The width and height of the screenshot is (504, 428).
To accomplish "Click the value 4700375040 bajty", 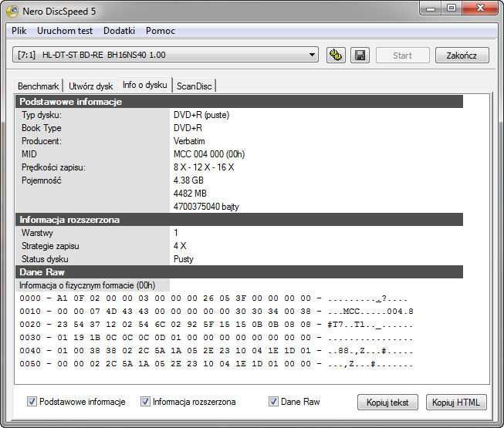I will click(206, 207).
